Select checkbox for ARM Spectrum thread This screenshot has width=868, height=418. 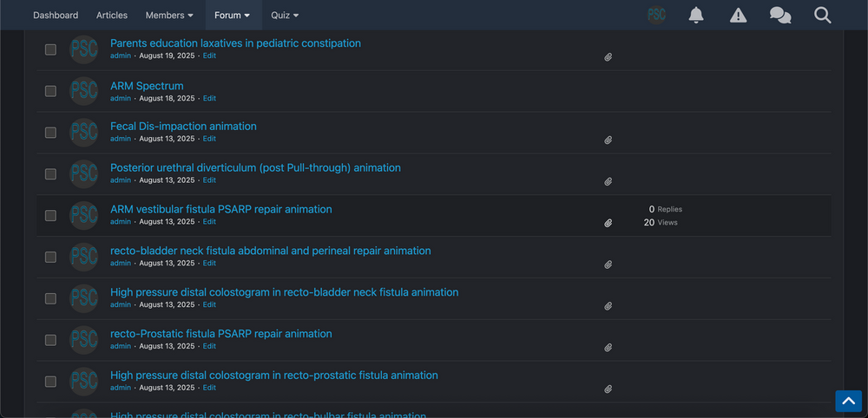coord(50,91)
